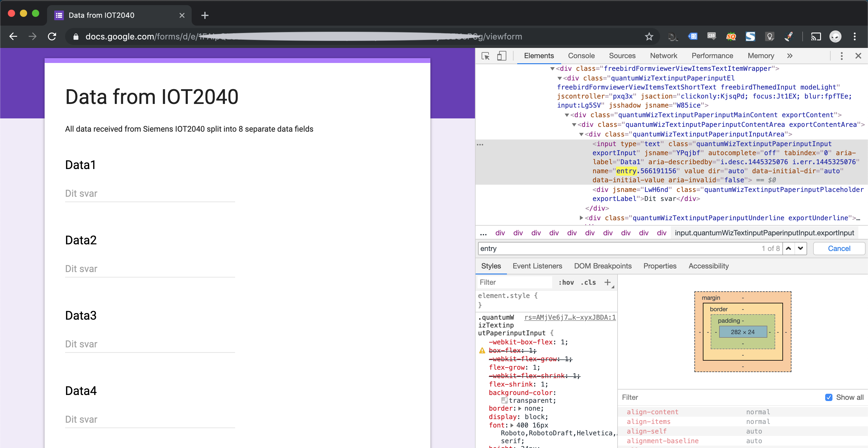Switch to the Sources tab
868x448 pixels.
(x=622, y=56)
